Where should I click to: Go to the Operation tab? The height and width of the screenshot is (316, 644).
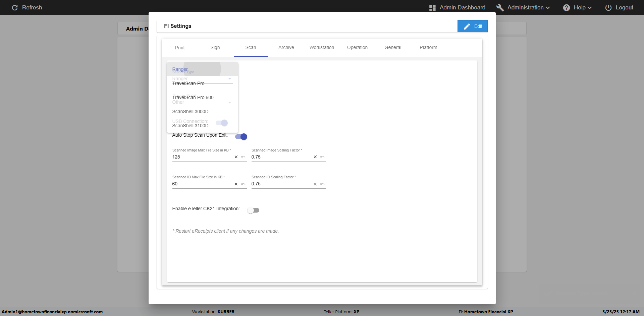pos(357,48)
